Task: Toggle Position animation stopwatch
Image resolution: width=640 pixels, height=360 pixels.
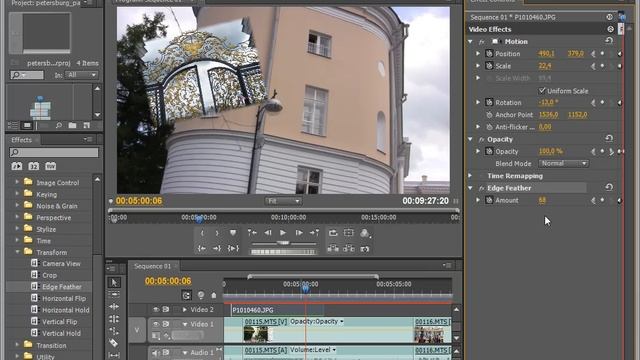Action: (489, 53)
